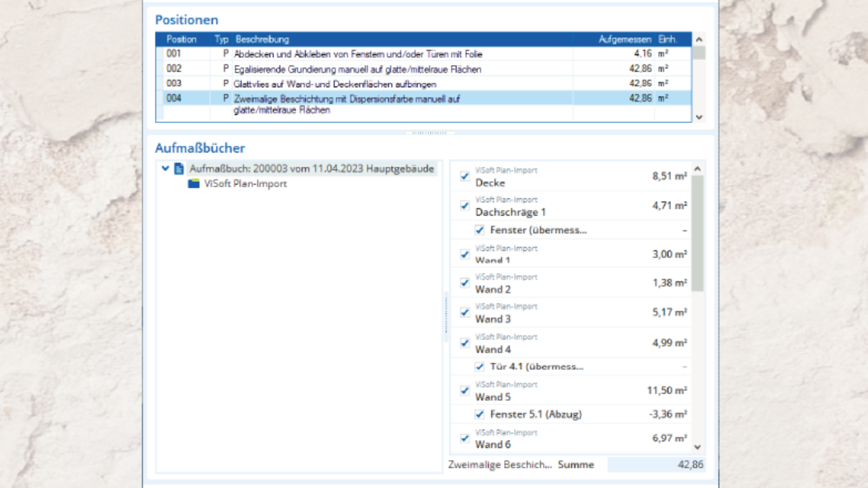Collapse the Aufmaßbuch 200003 tree node
The width and height of the screenshot is (868, 488).
[165, 169]
